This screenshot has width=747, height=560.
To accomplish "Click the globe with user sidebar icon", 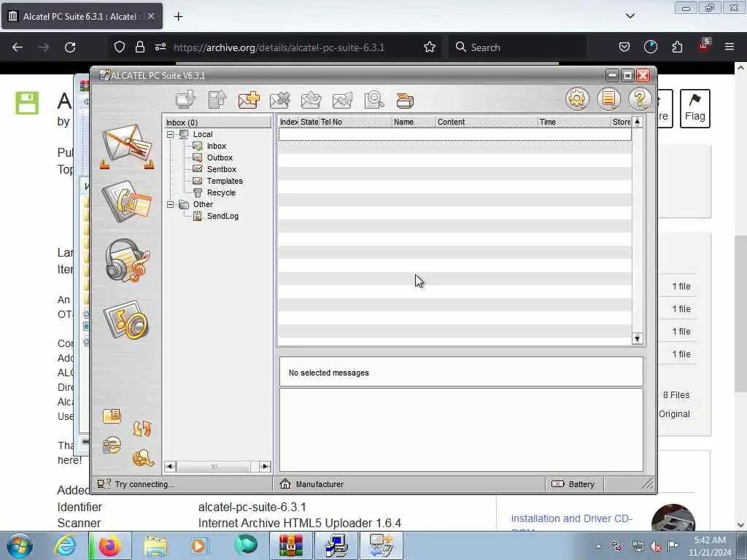I will 142,458.
